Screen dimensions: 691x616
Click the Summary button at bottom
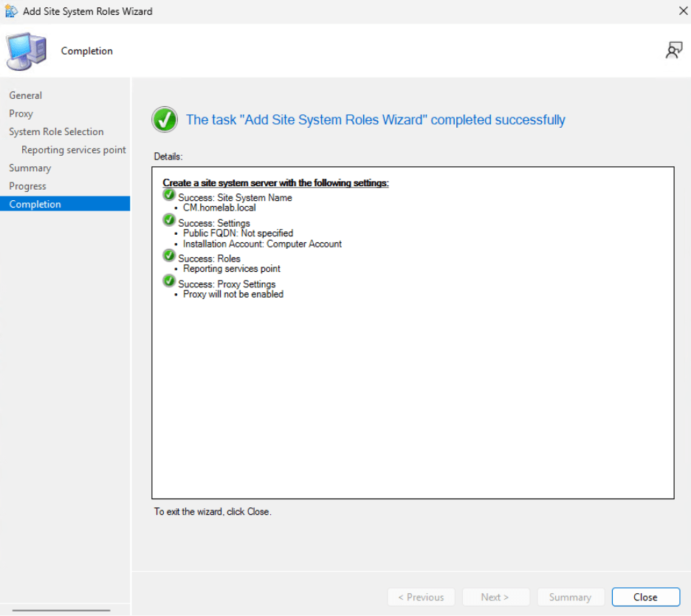pos(570,597)
